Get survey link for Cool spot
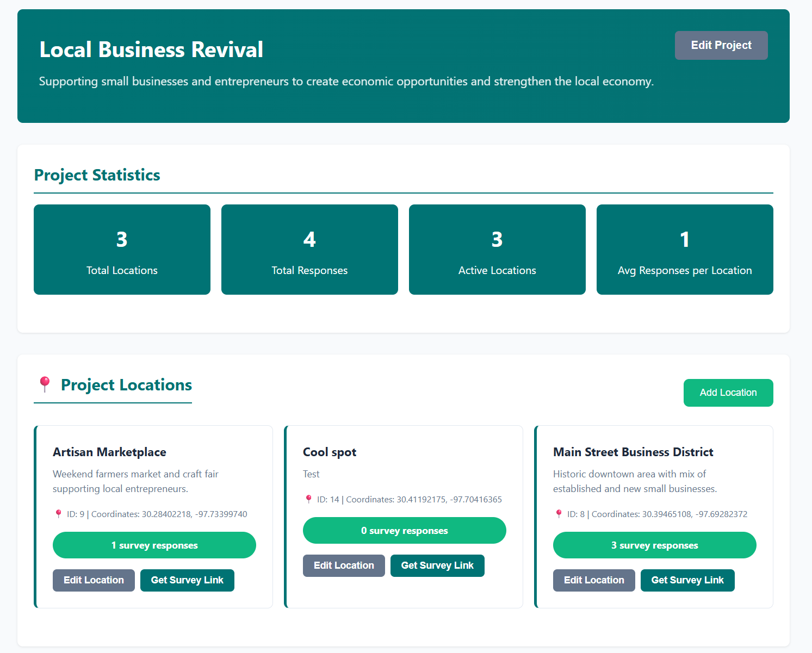812x653 pixels. click(x=437, y=565)
